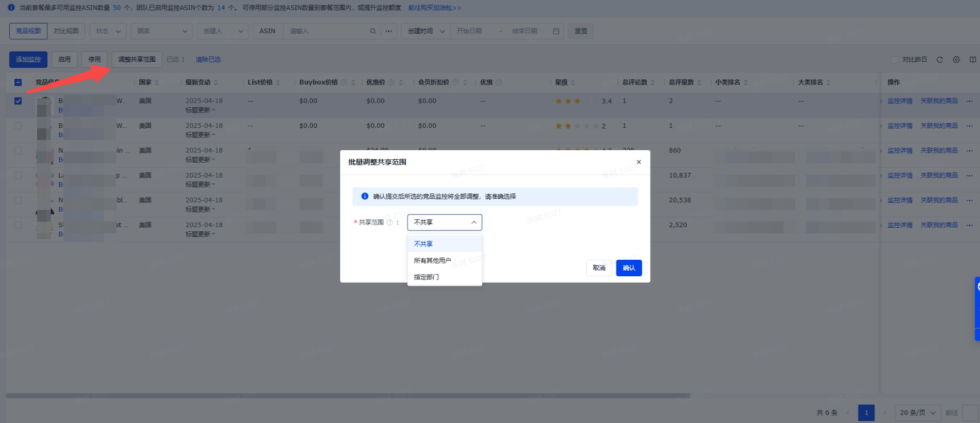The width and height of the screenshot is (980, 423).
Task: Toggle the select-all checkbox in table header
Action: pos(18,82)
